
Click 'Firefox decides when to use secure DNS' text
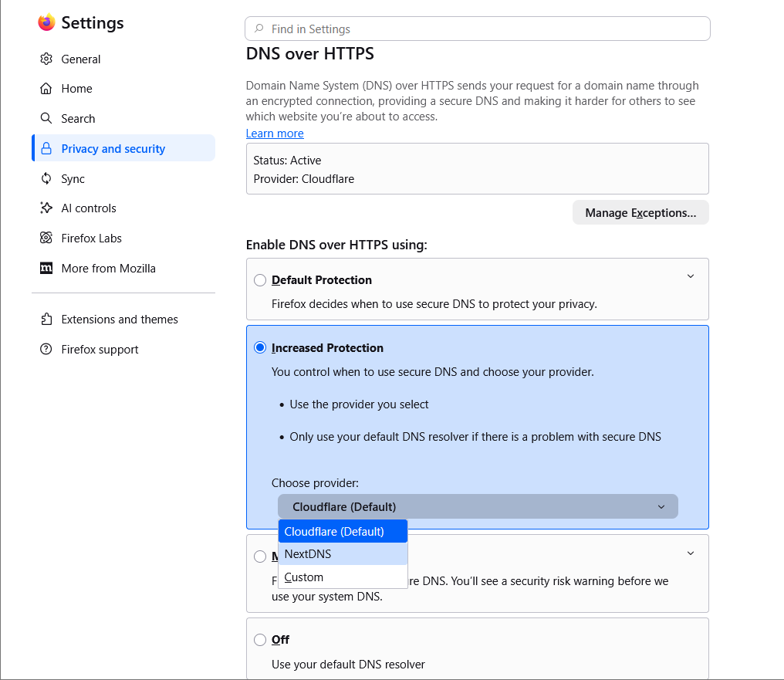pyautogui.click(x=434, y=304)
